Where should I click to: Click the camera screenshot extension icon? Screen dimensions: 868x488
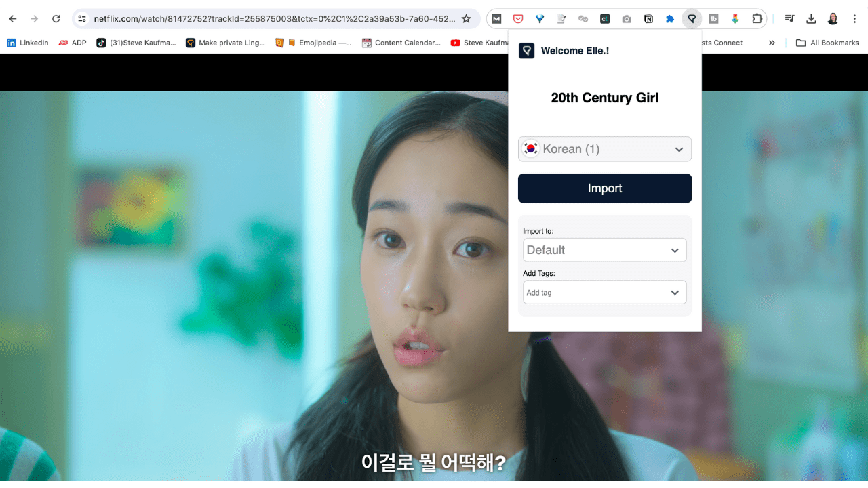tap(627, 19)
